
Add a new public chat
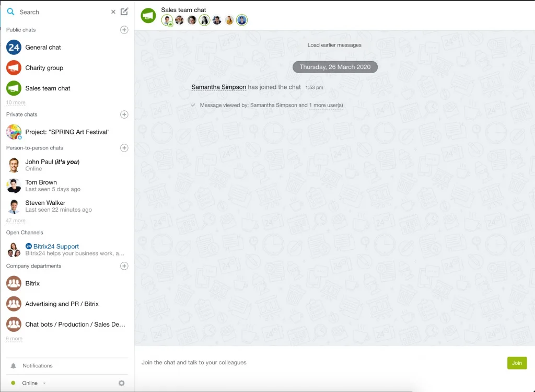pos(124,30)
